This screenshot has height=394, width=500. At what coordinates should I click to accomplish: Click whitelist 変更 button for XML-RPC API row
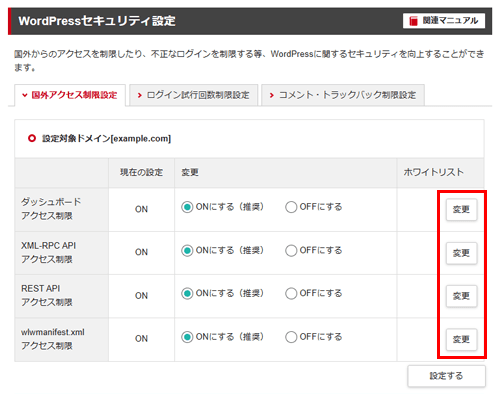(461, 253)
